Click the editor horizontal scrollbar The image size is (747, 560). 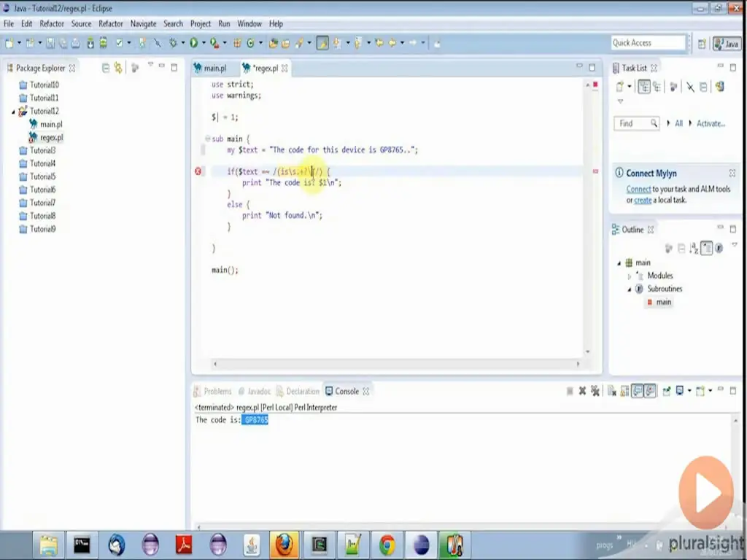[x=396, y=364]
